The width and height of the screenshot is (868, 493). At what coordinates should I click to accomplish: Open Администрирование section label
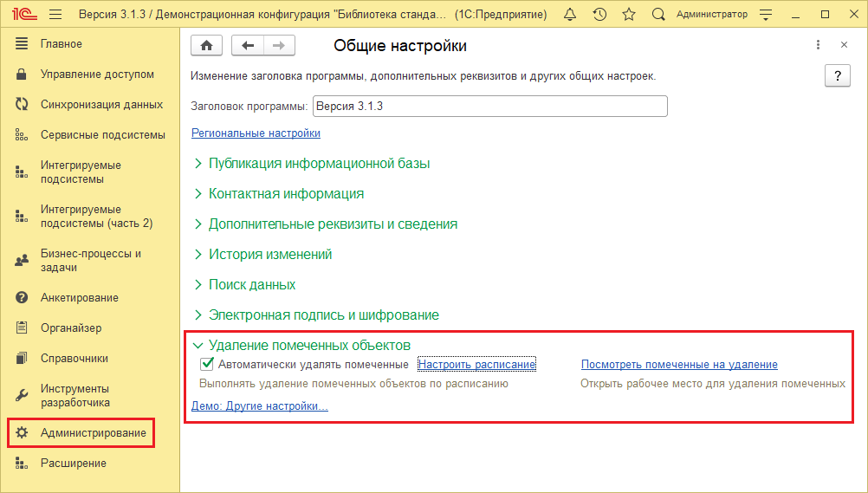[x=93, y=432]
